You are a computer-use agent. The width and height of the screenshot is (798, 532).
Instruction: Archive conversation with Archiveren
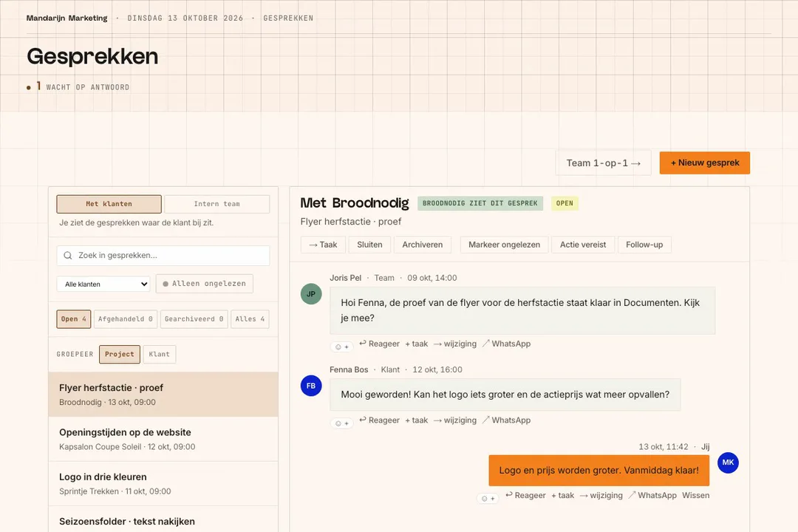[x=423, y=245]
